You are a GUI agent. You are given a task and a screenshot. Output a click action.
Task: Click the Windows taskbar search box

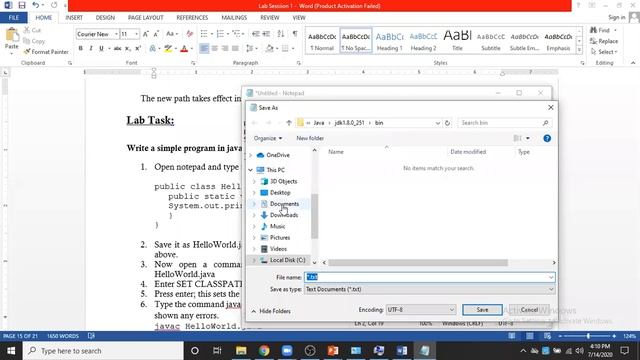click(x=103, y=351)
